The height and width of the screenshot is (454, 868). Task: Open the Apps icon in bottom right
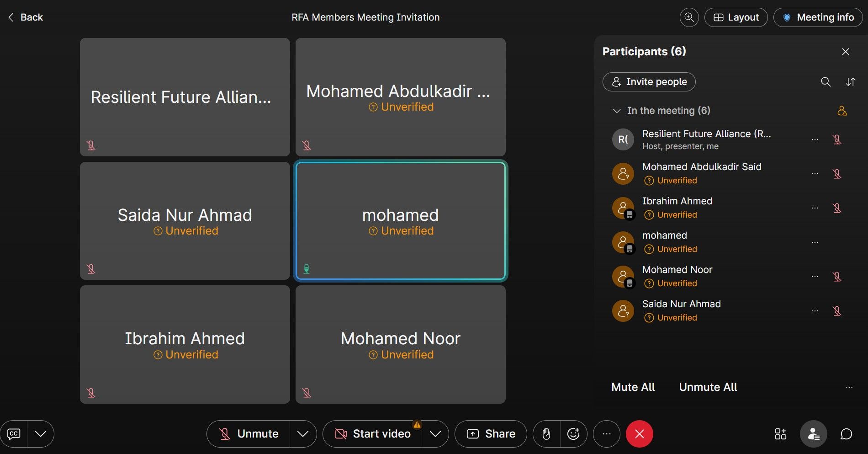[781, 434]
